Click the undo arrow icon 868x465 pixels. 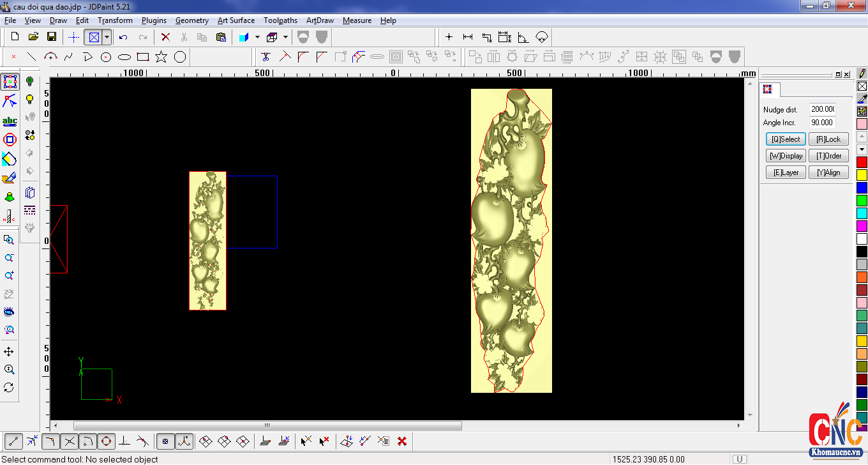click(123, 37)
